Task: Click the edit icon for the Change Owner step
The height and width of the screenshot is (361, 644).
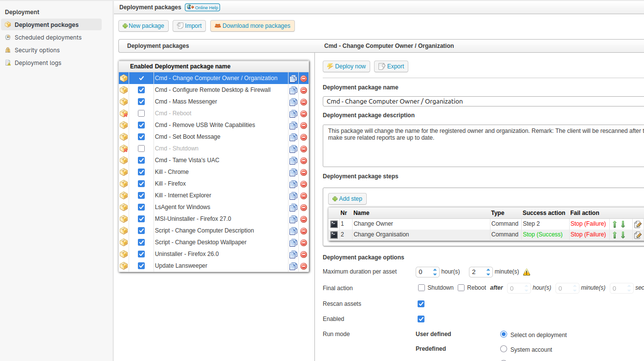Action: (638, 224)
